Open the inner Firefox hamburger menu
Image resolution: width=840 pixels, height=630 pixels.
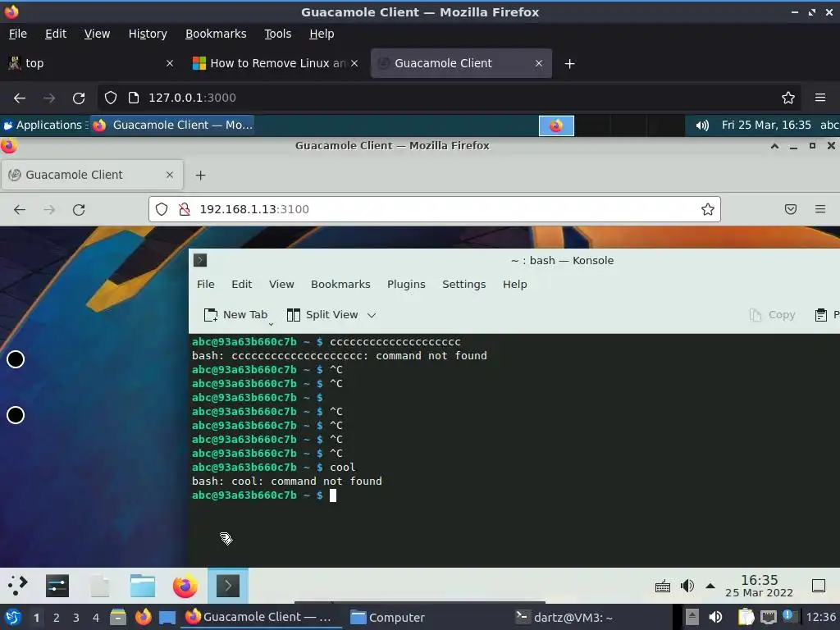[x=819, y=209]
